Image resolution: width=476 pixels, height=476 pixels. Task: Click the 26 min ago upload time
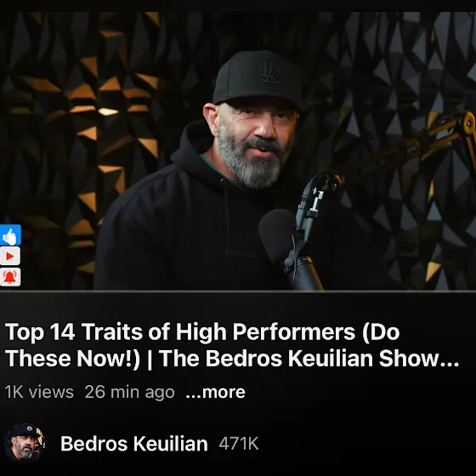[x=129, y=392]
